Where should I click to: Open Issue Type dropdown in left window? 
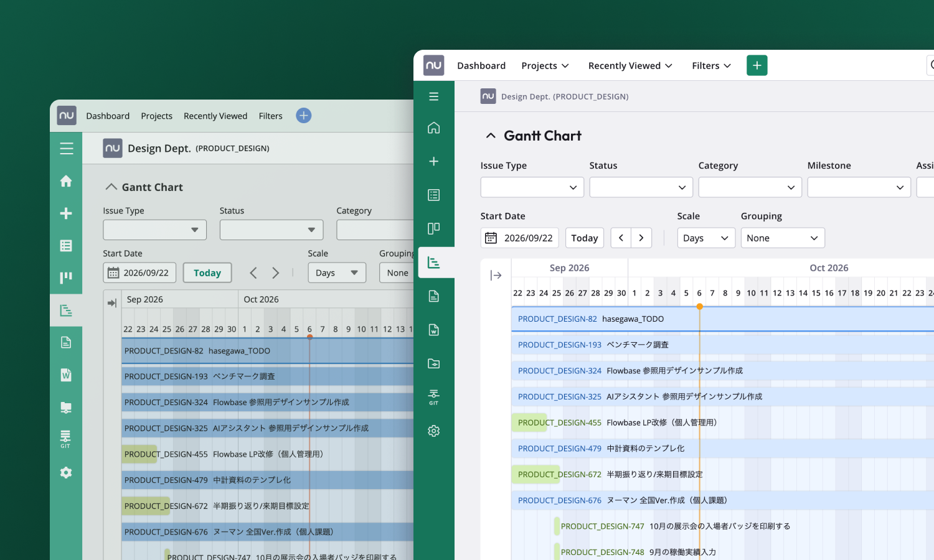click(154, 230)
